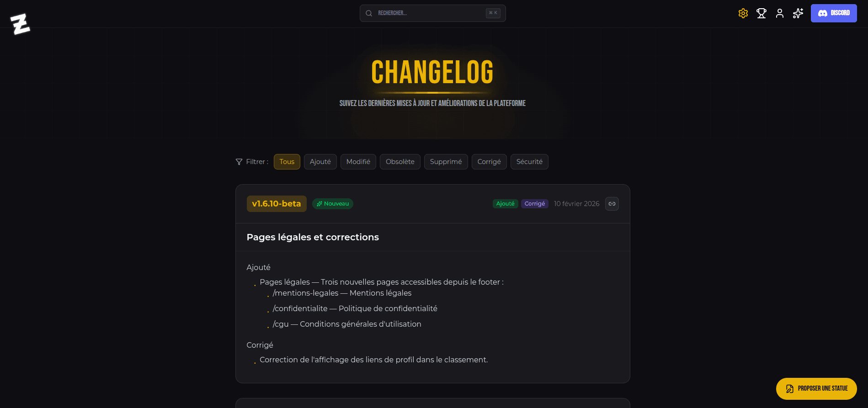Click the Z logo in the corner
Screen dimensions: 868x408
(20, 23)
